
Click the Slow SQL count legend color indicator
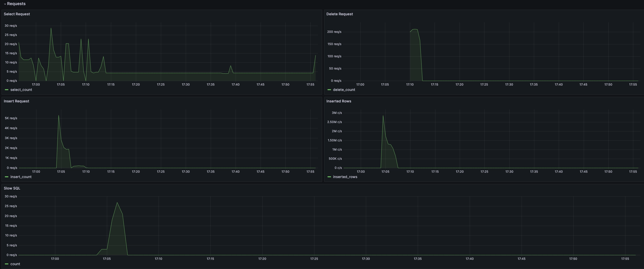click(x=7, y=264)
